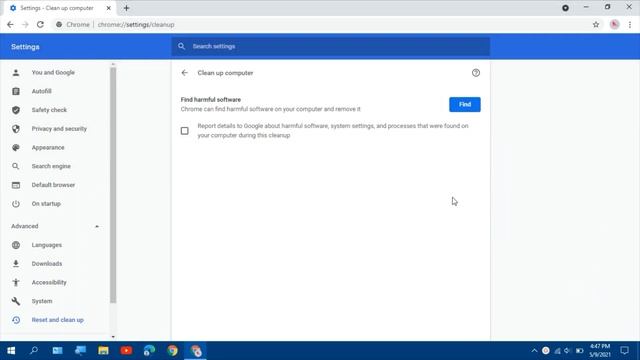Select Languages in sidebar
Screen dimensions: 640x360
(47, 245)
